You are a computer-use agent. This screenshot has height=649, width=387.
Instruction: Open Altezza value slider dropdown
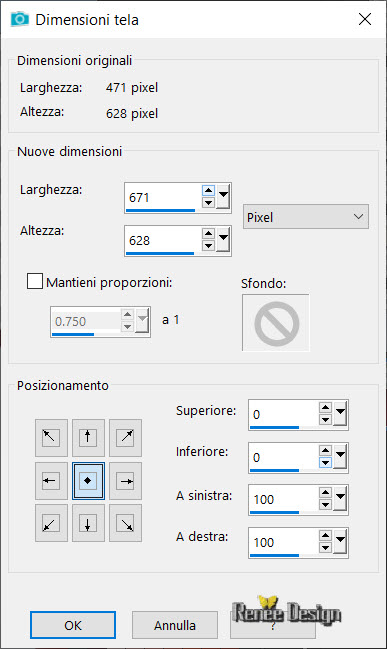(x=224, y=240)
